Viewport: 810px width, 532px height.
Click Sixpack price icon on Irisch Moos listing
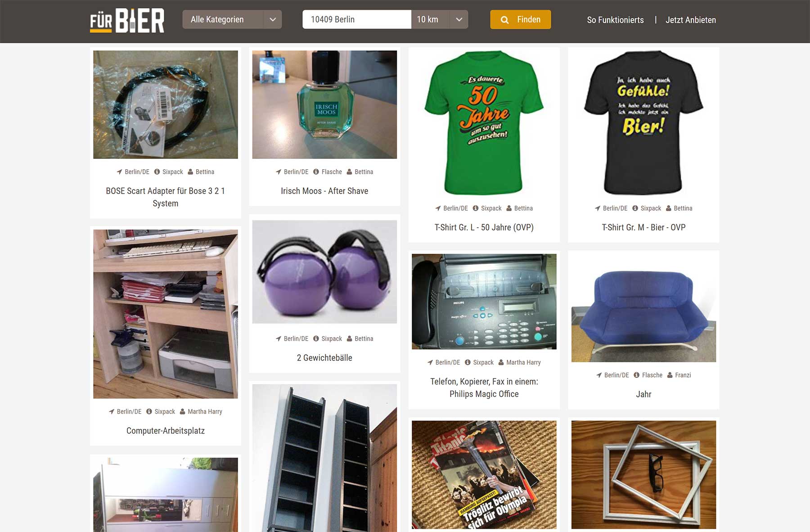click(x=316, y=172)
